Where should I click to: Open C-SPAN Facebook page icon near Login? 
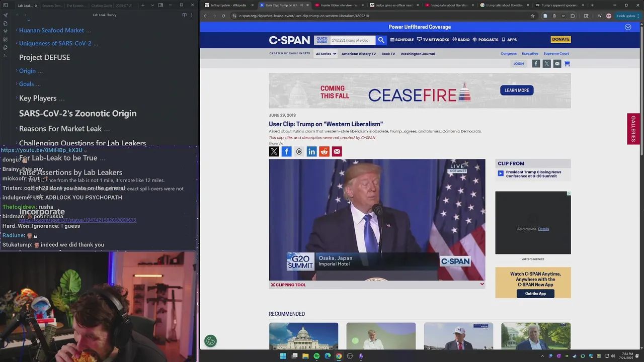click(x=536, y=63)
